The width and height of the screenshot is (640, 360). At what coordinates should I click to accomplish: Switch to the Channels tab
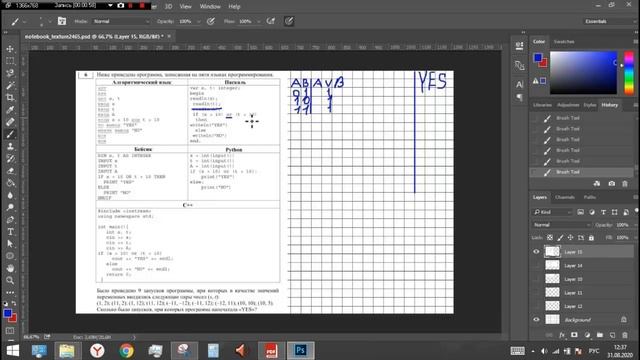[x=565, y=197]
